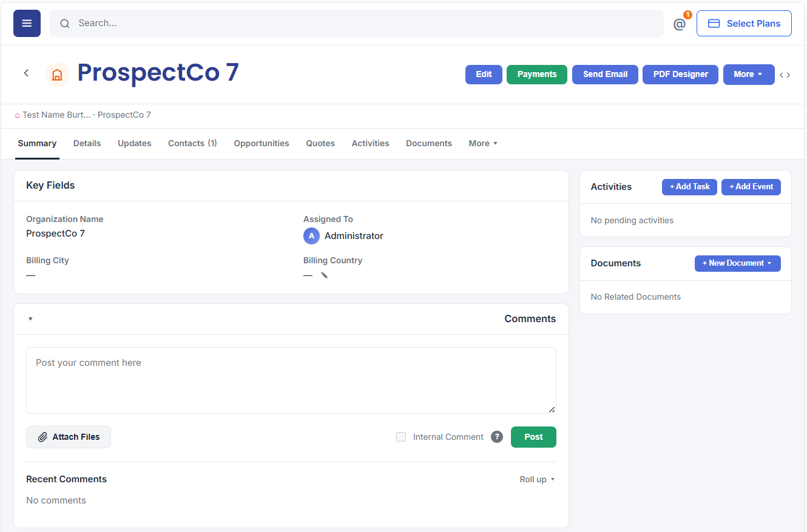807x532 pixels.
Task: Click the back arrow beside ProspectCo 7
Action: coord(26,73)
